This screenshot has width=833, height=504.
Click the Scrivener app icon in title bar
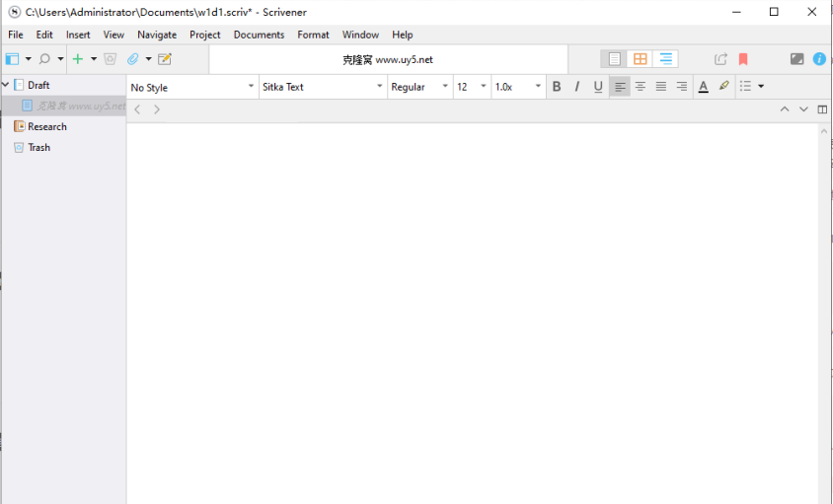15,12
